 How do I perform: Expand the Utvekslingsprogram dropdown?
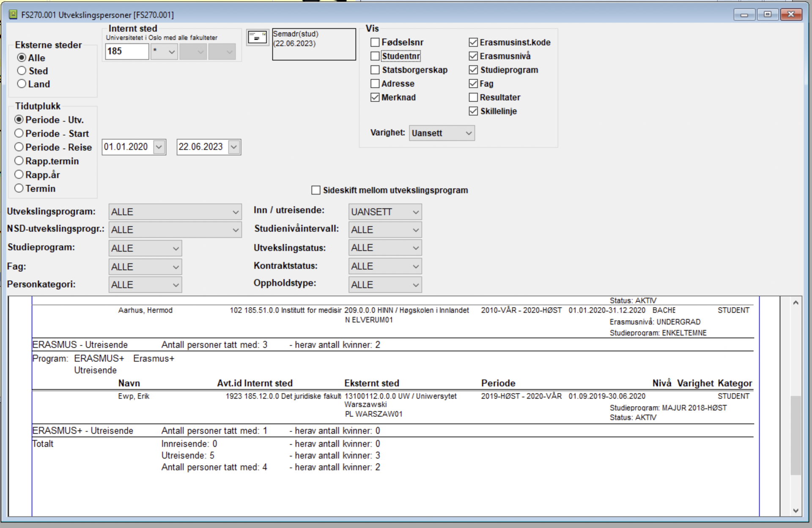(x=175, y=212)
